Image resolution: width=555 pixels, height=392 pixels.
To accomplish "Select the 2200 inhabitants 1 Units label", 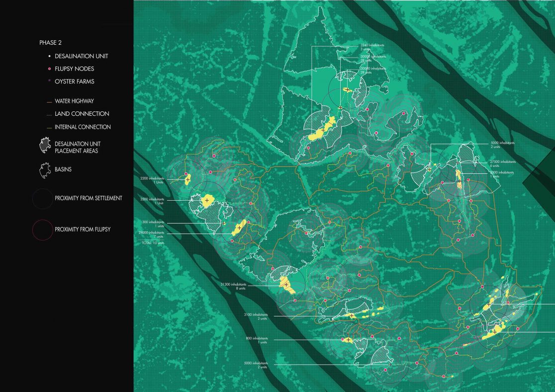I will [x=152, y=180].
